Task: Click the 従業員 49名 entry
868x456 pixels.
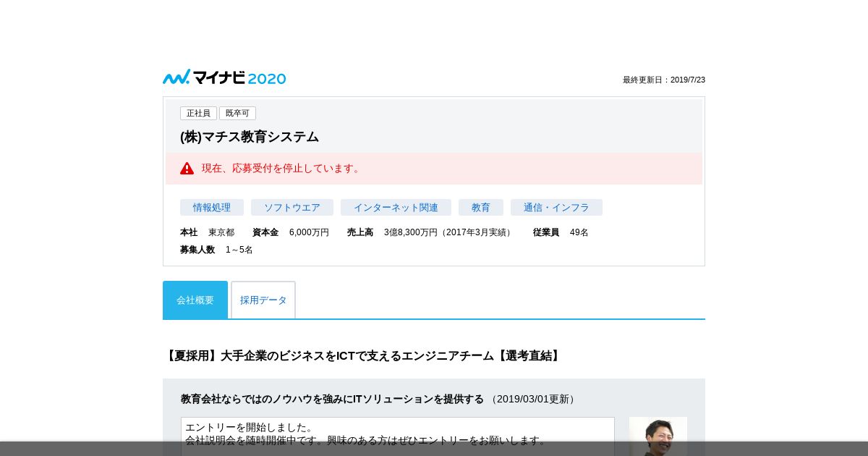Action: coord(561,232)
